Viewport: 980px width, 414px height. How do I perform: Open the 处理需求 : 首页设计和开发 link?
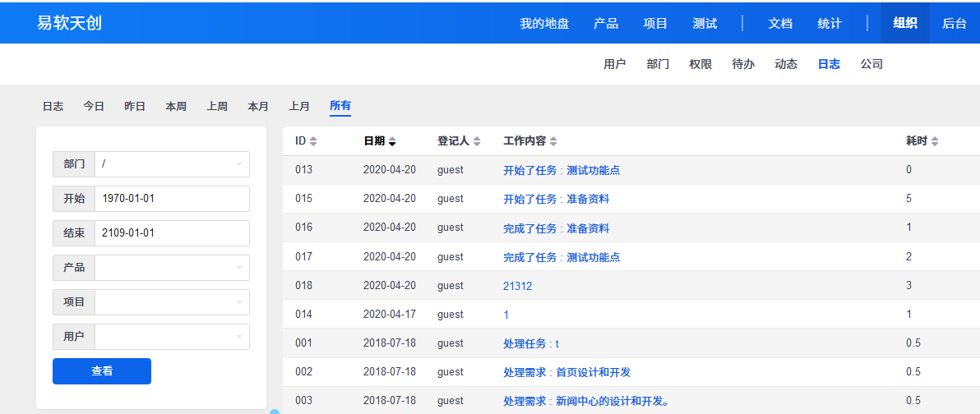point(566,372)
